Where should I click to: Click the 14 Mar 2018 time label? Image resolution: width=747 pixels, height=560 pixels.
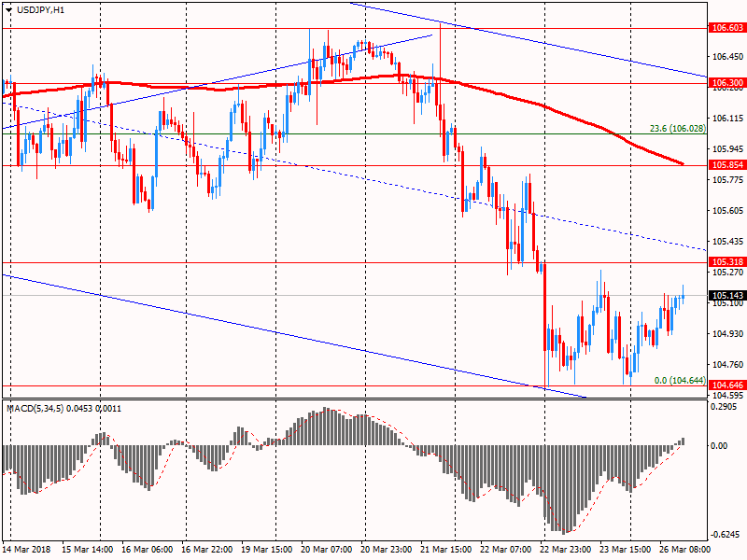click(26, 549)
